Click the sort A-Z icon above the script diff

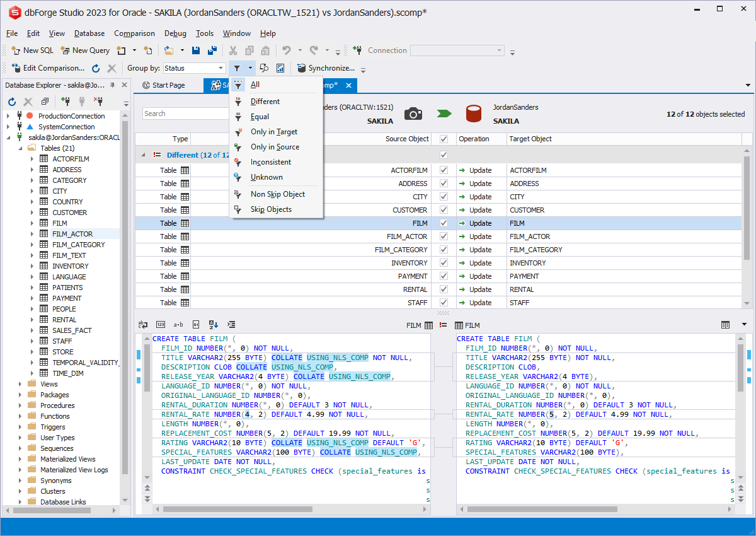(214, 324)
